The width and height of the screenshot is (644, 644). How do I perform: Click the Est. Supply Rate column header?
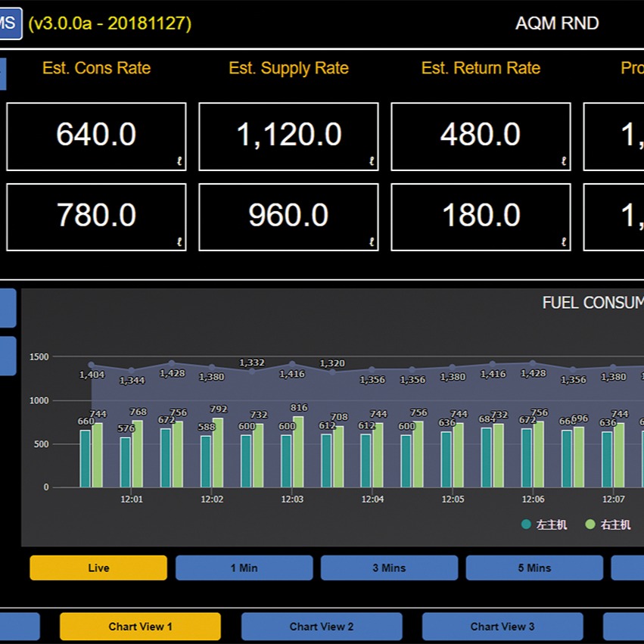(288, 68)
